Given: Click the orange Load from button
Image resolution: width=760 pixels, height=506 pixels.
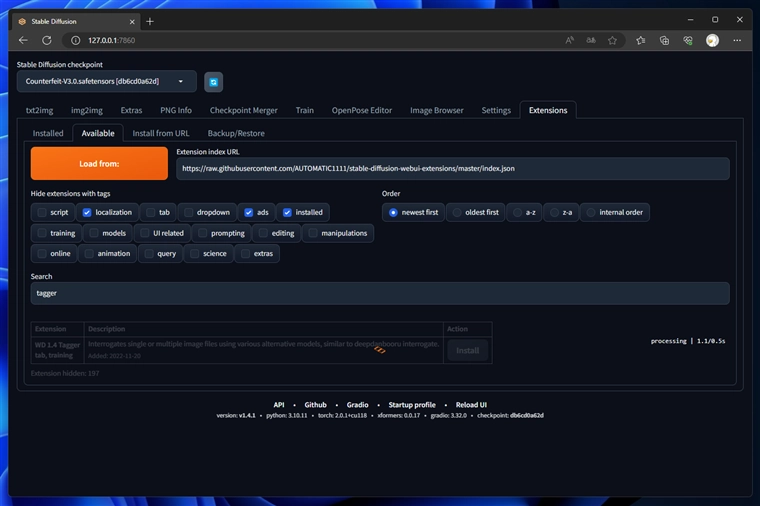Looking at the screenshot, I should 99,164.
